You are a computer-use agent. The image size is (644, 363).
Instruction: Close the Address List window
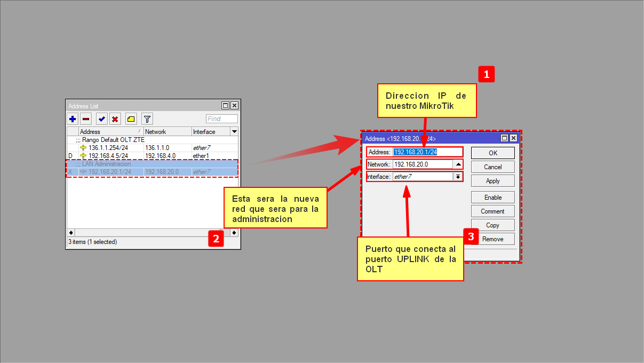[x=234, y=106]
